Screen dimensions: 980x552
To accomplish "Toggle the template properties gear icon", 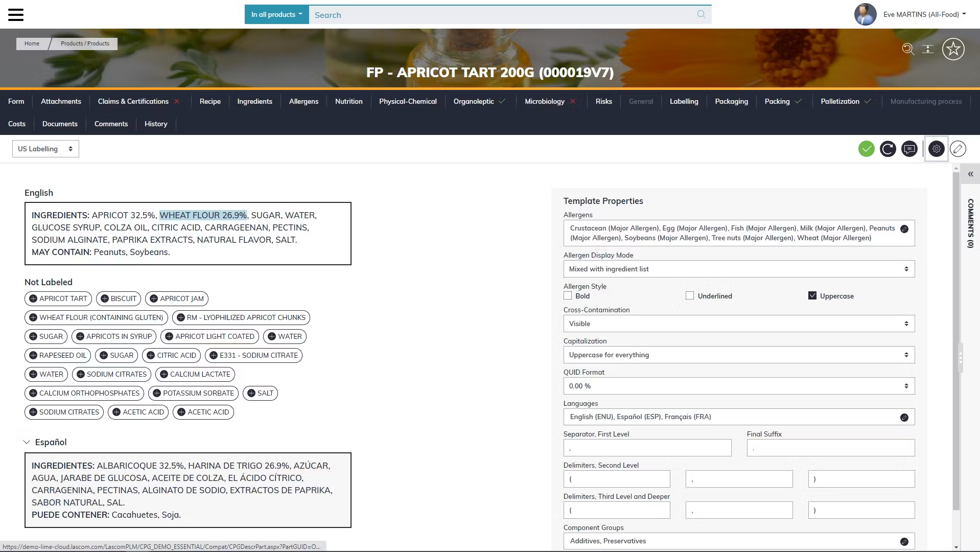I will (936, 149).
